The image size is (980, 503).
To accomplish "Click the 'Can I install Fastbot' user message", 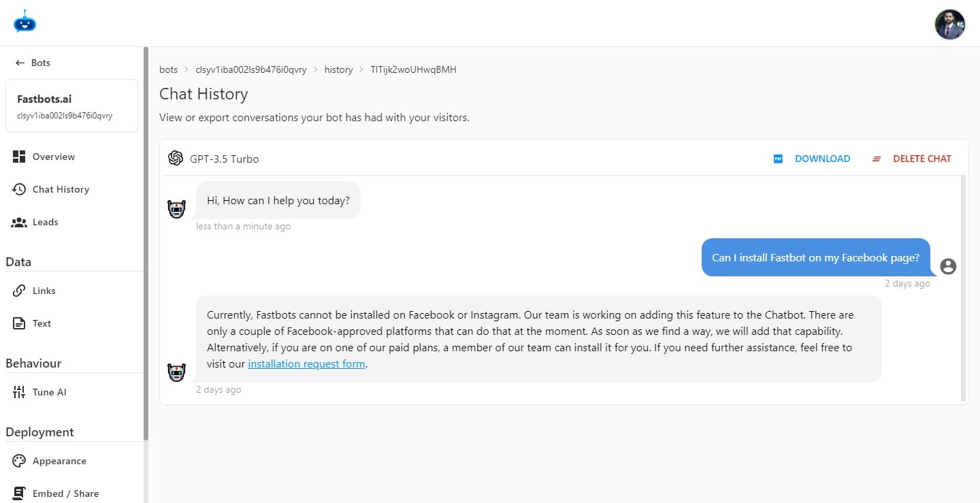I will tap(816, 257).
